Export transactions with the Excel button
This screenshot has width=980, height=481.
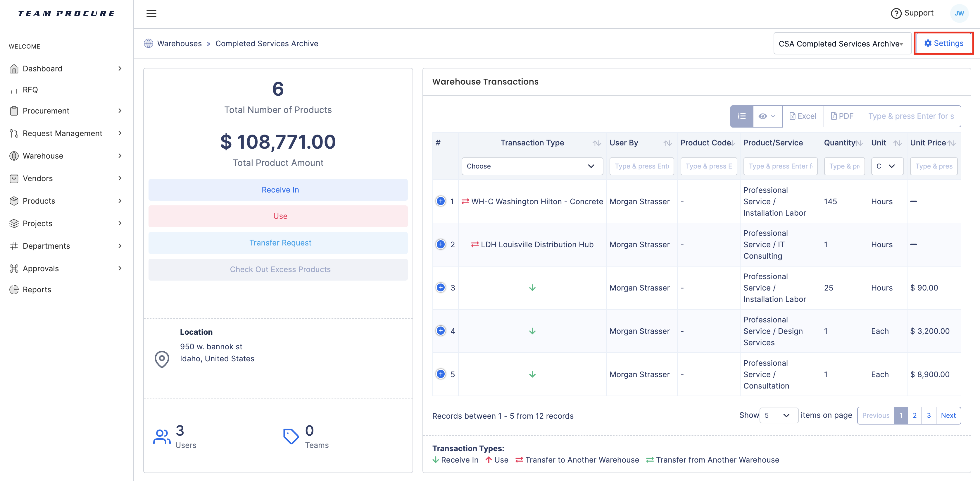tap(803, 116)
